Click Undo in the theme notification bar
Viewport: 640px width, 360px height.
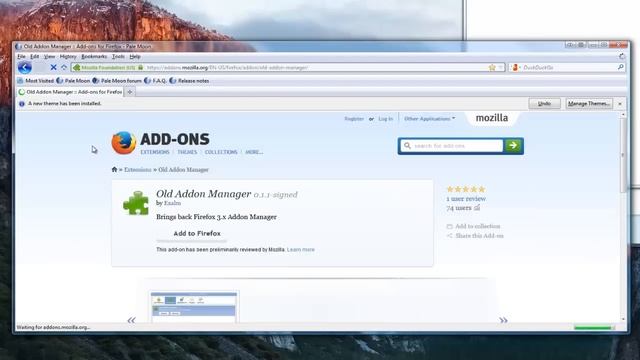pos(544,104)
